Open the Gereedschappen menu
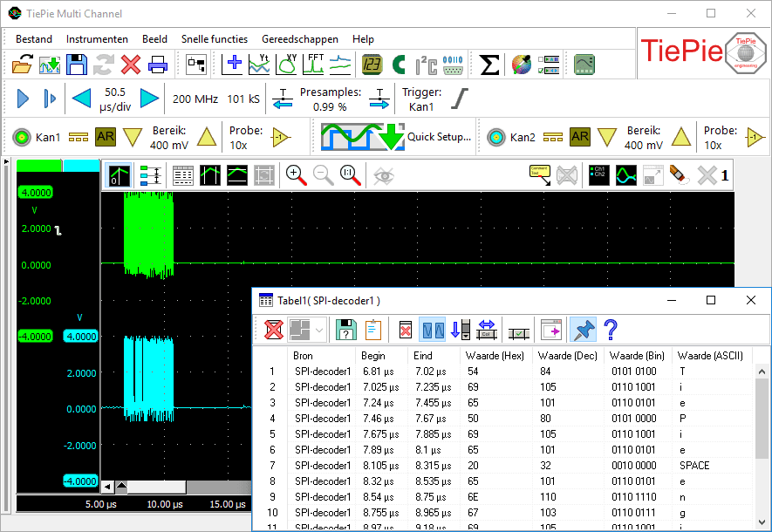772x532 pixels. [300, 39]
